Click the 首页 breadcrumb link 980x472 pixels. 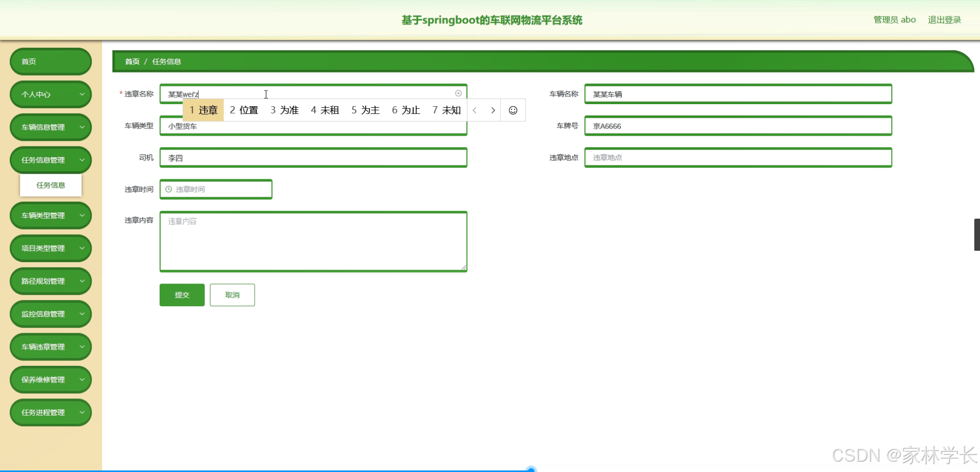coord(131,61)
